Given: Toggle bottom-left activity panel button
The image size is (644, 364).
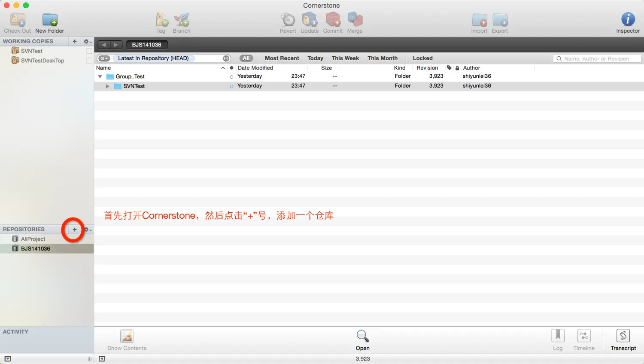Looking at the screenshot, I should pos(8,359).
